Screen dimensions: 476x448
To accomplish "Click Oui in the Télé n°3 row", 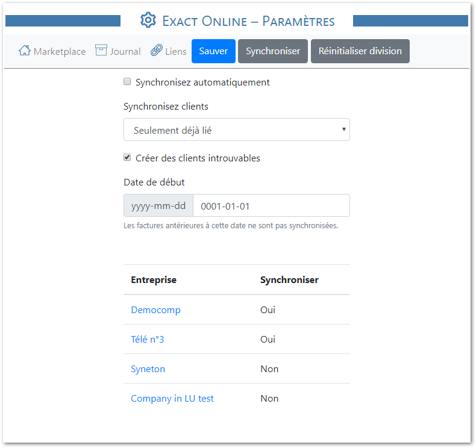I will [268, 339].
